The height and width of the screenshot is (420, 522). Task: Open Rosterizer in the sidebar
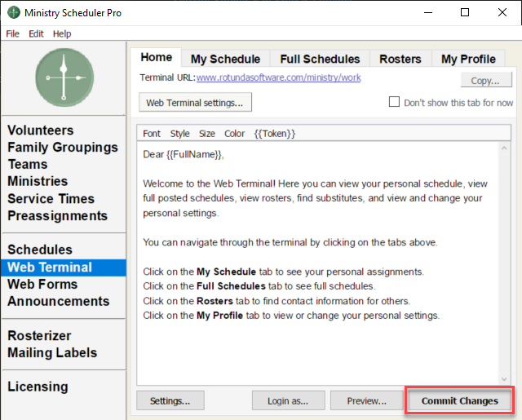coord(39,335)
